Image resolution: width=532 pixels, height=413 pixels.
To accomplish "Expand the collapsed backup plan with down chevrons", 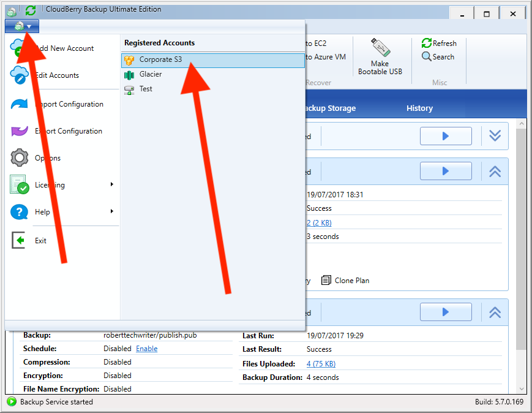I will 495,136.
